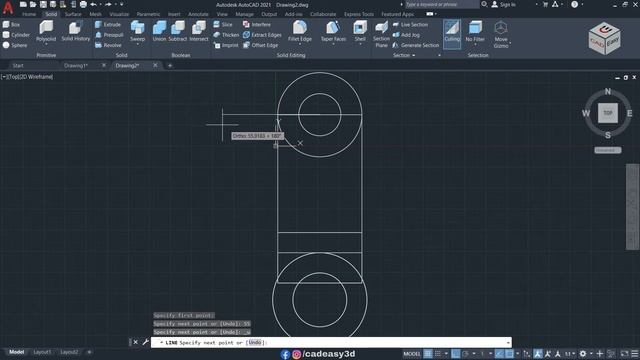
Task: Click the Undo arrow
Action: [x=93, y=4]
